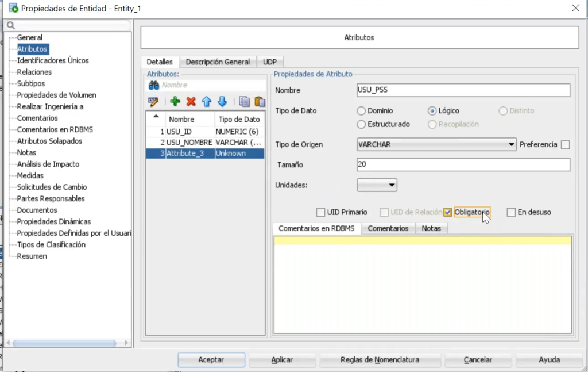
Task: Click the attribute name filter field
Action: [212, 85]
